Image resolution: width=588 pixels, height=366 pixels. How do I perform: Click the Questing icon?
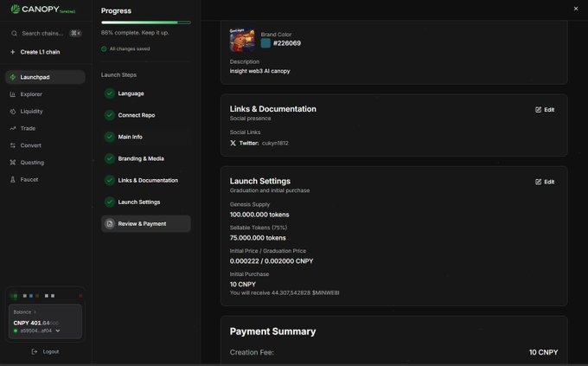coord(12,162)
